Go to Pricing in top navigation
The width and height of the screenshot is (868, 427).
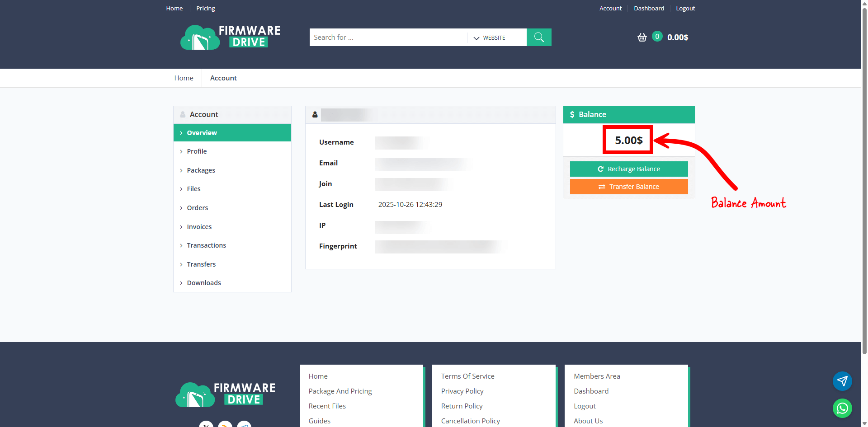(205, 8)
